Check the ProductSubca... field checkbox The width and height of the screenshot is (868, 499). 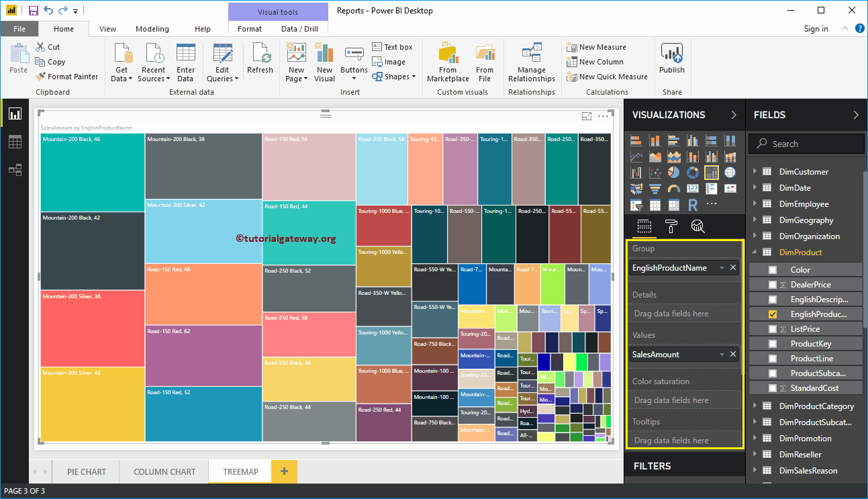click(x=773, y=373)
